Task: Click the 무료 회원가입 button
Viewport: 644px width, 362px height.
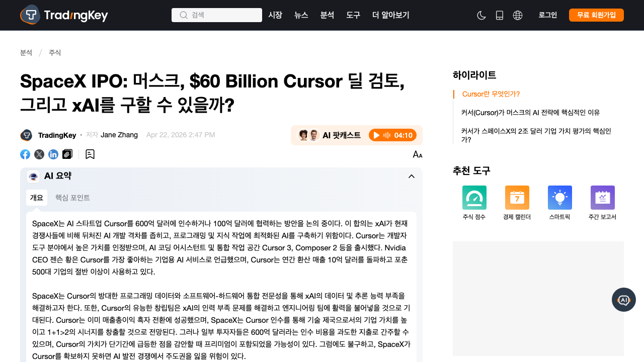Action: [x=596, y=15]
